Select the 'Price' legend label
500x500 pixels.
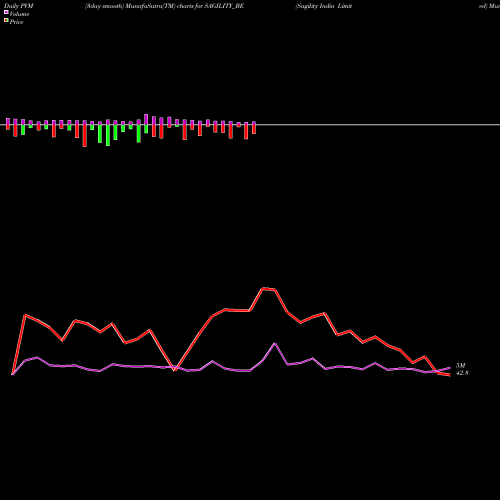tap(16, 22)
